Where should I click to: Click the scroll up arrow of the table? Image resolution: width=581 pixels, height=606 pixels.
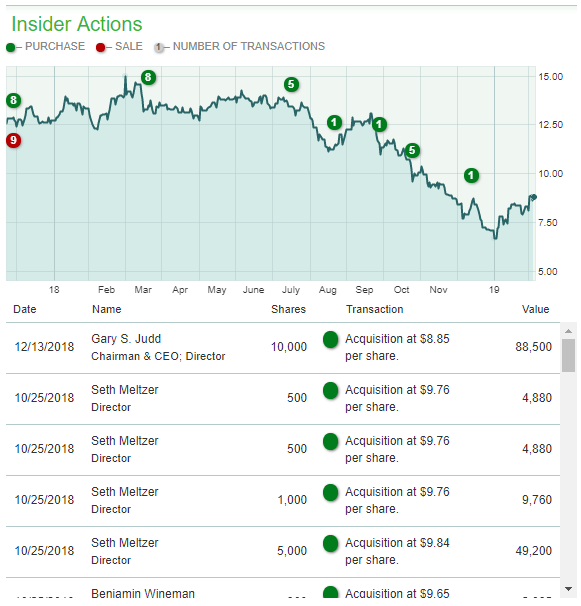coord(568,331)
